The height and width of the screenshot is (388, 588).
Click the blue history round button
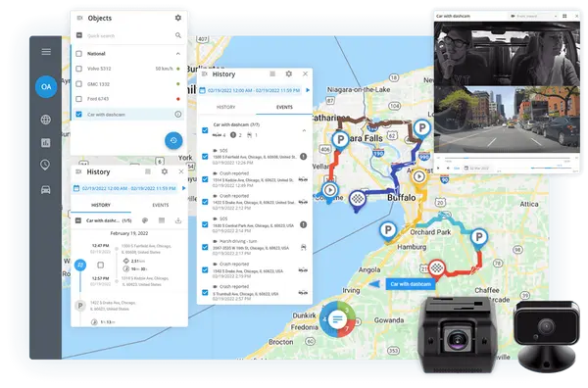[x=173, y=140]
